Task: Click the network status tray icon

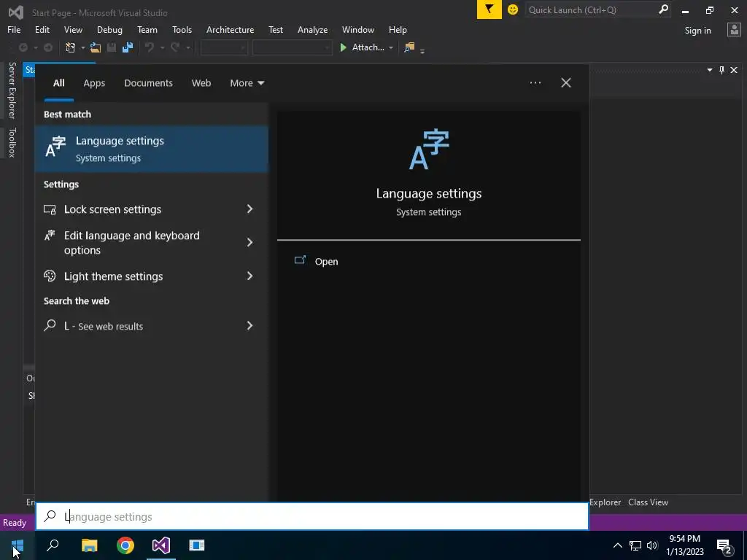Action: click(635, 545)
